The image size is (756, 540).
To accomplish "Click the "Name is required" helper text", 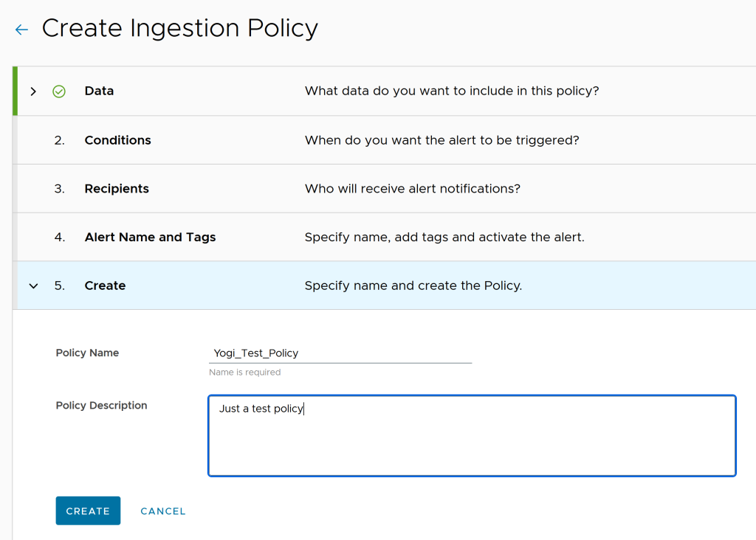I will [245, 373].
